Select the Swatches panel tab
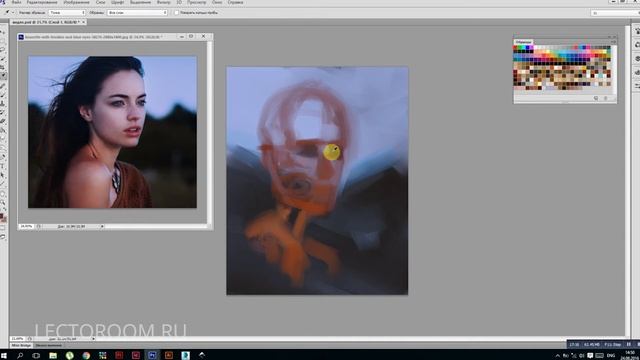 [x=523, y=42]
